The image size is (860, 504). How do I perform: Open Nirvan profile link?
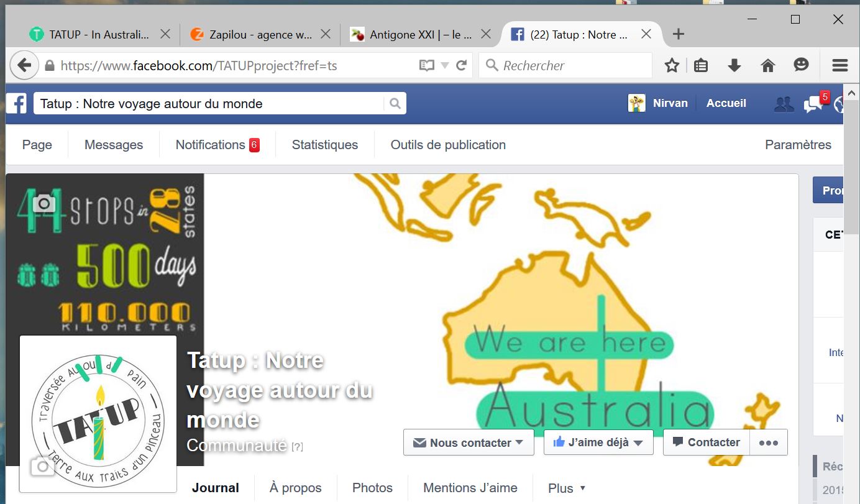click(x=670, y=103)
